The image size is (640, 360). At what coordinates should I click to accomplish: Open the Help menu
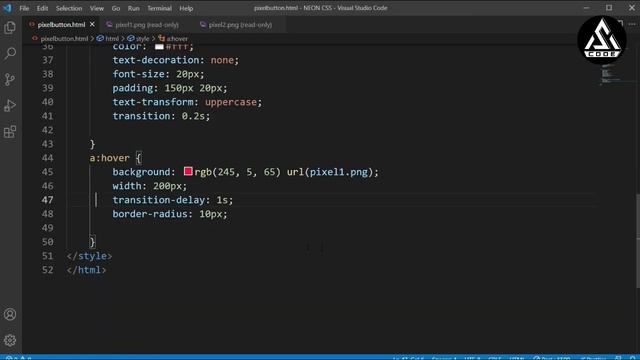click(186, 8)
